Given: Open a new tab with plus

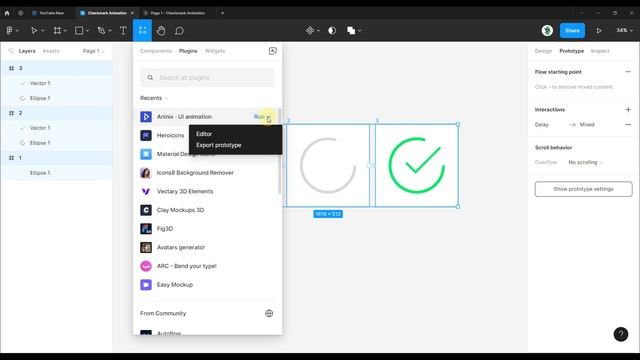Looking at the screenshot, I should pyautogui.click(x=222, y=13).
